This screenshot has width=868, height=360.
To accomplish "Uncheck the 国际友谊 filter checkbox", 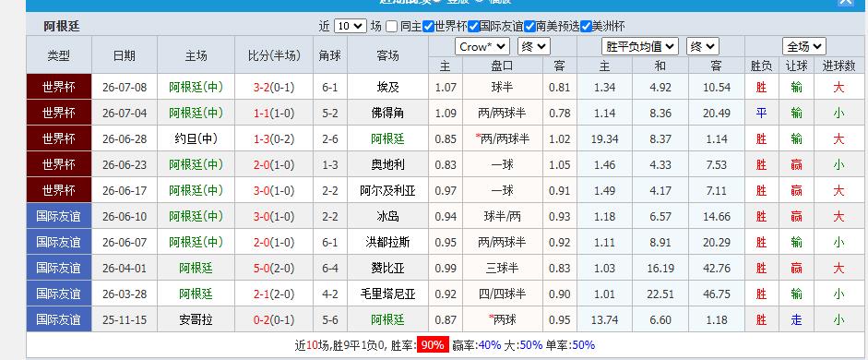I will point(473,26).
